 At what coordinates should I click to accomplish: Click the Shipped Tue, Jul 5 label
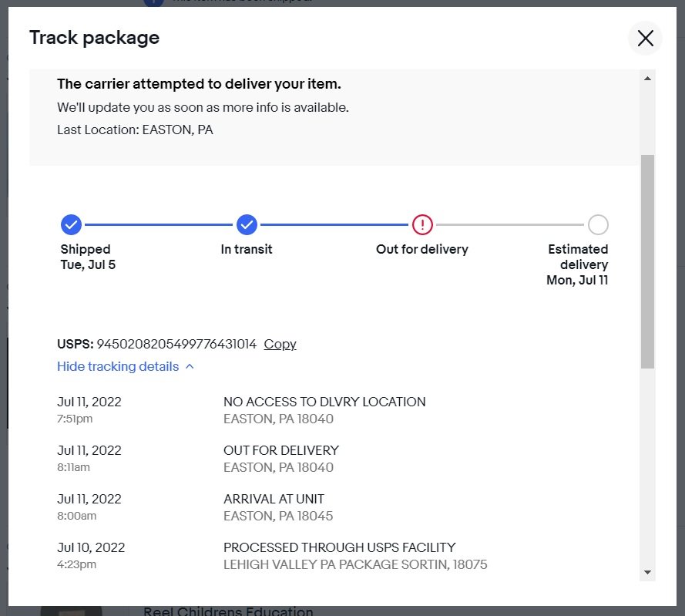(x=87, y=257)
